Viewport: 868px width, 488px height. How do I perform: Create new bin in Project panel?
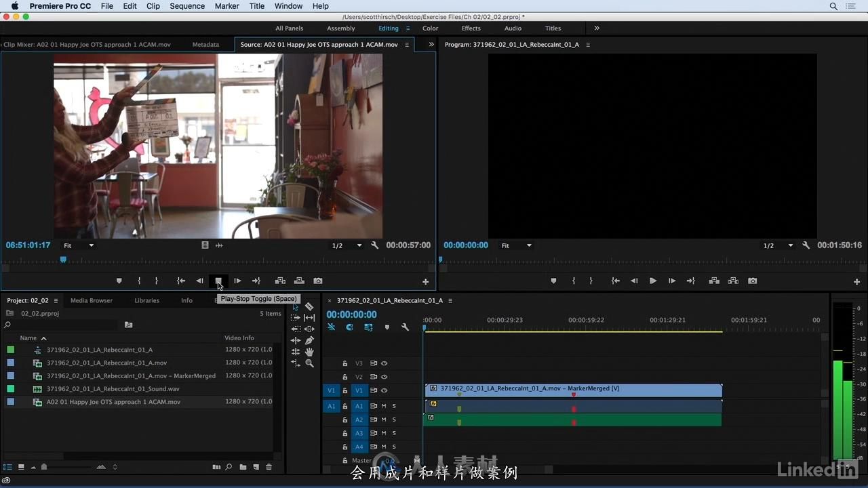243,467
